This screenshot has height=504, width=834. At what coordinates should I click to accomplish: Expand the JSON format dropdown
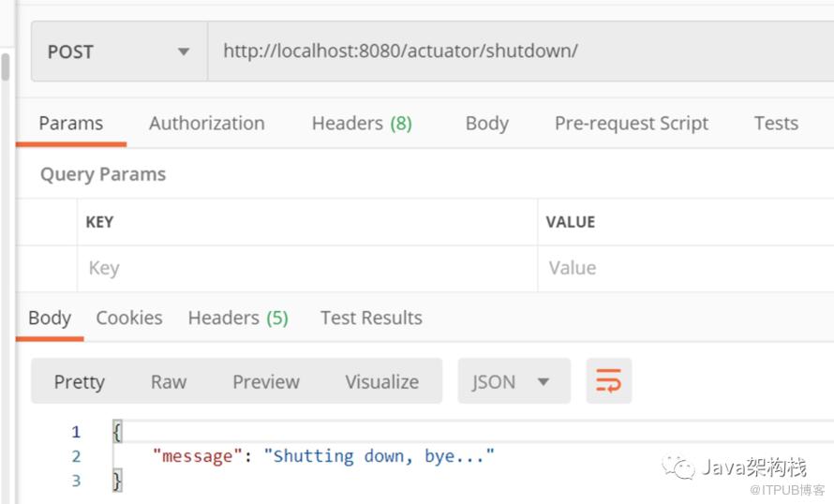pyautogui.click(x=514, y=381)
